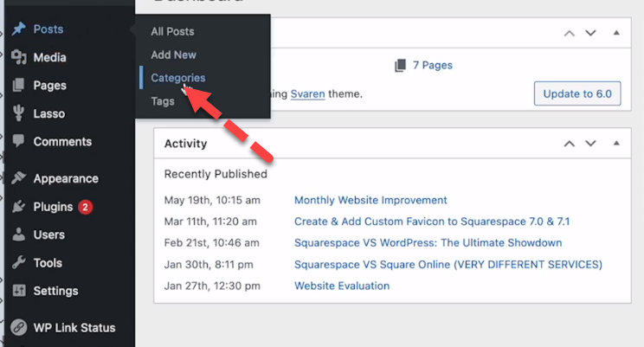Move the Activity widget up
644x347 pixels.
click(x=570, y=144)
